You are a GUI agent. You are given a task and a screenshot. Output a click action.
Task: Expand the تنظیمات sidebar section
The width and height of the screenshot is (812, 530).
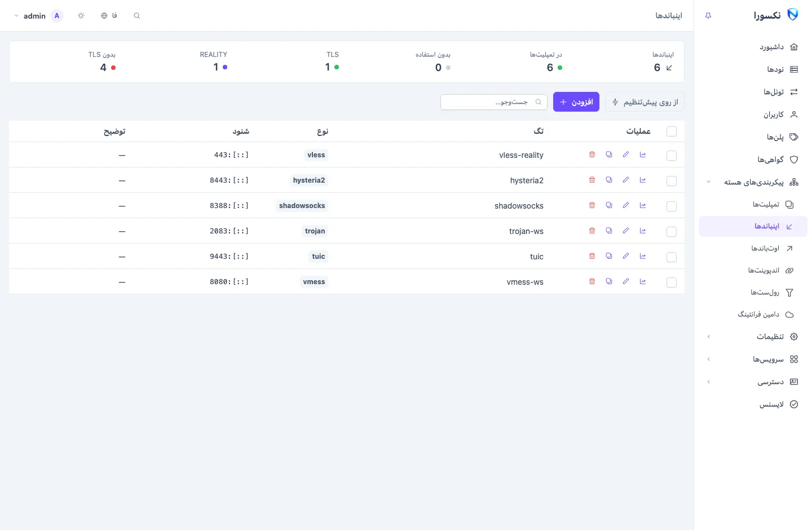tap(753, 337)
